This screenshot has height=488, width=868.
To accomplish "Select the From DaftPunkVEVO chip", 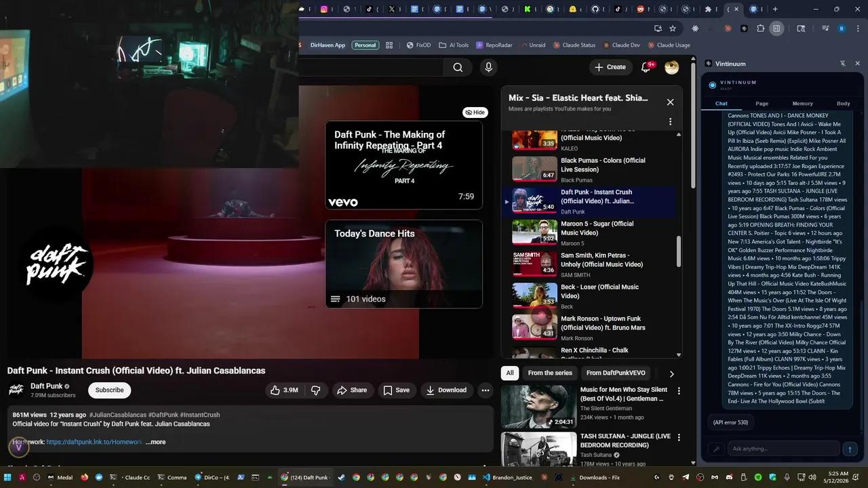I will point(616,373).
